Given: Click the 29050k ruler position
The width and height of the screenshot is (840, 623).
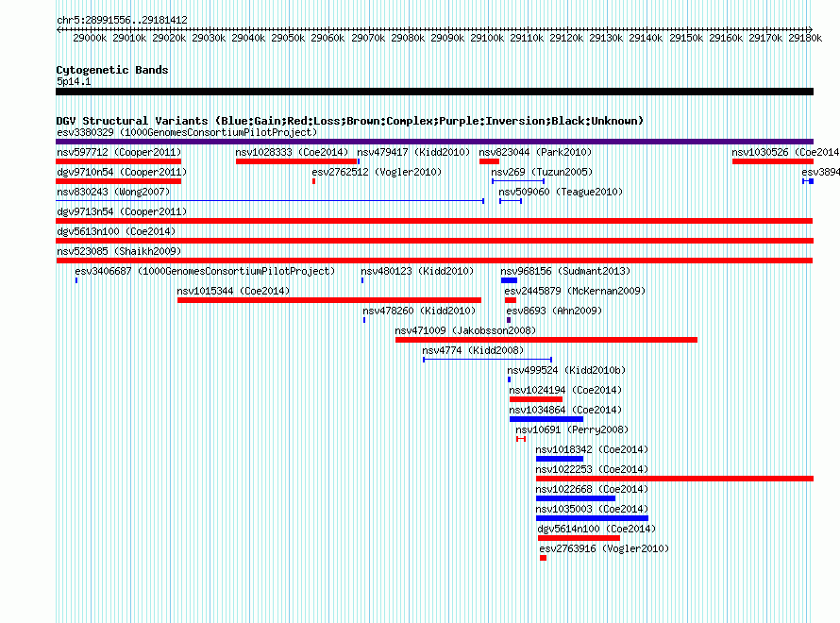Looking at the screenshot, I should (288, 38).
